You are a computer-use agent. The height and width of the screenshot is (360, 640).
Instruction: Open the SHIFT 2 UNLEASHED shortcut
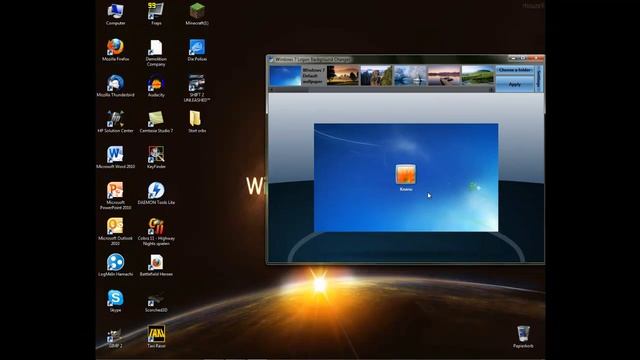pyautogui.click(x=197, y=88)
